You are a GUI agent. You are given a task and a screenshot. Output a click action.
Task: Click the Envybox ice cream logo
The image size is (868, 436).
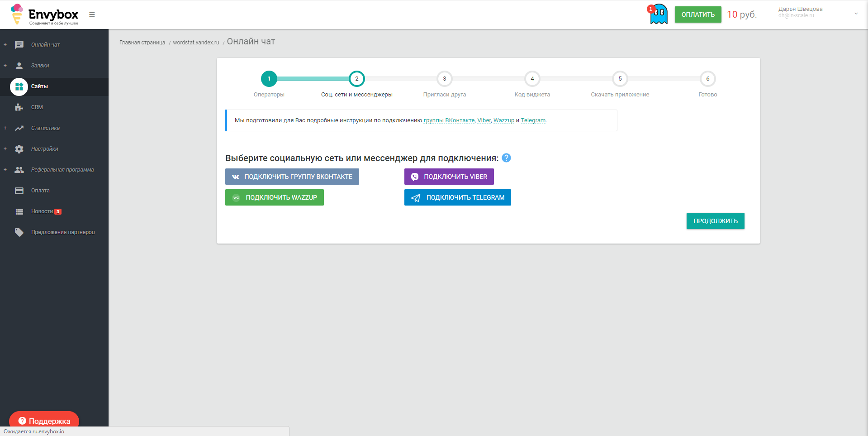point(17,14)
